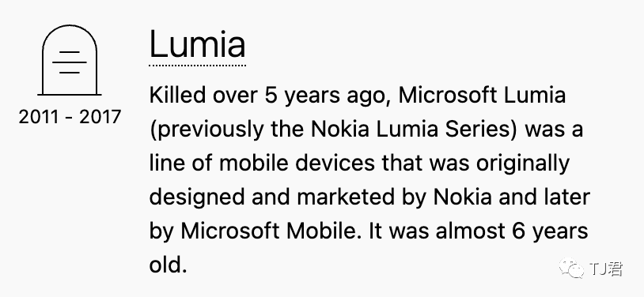Image resolution: width=644 pixels, height=297 pixels.
Task: Click the final word "old."
Action: click(169, 265)
